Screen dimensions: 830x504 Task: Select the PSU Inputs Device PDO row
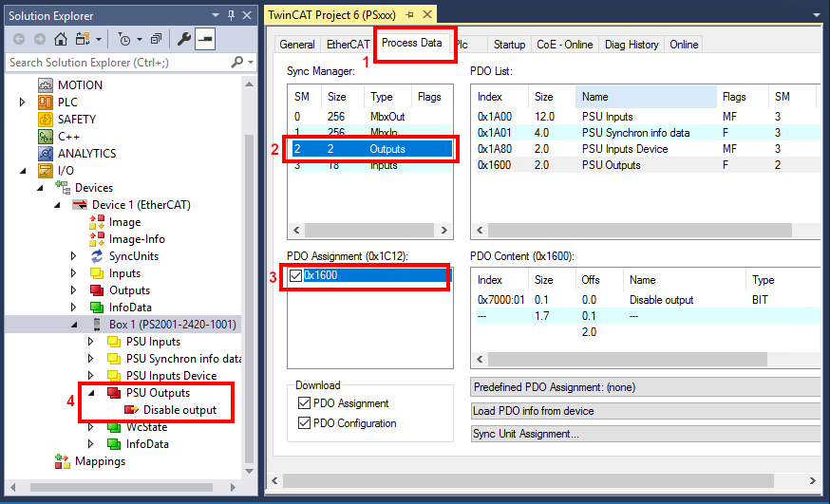click(x=646, y=149)
